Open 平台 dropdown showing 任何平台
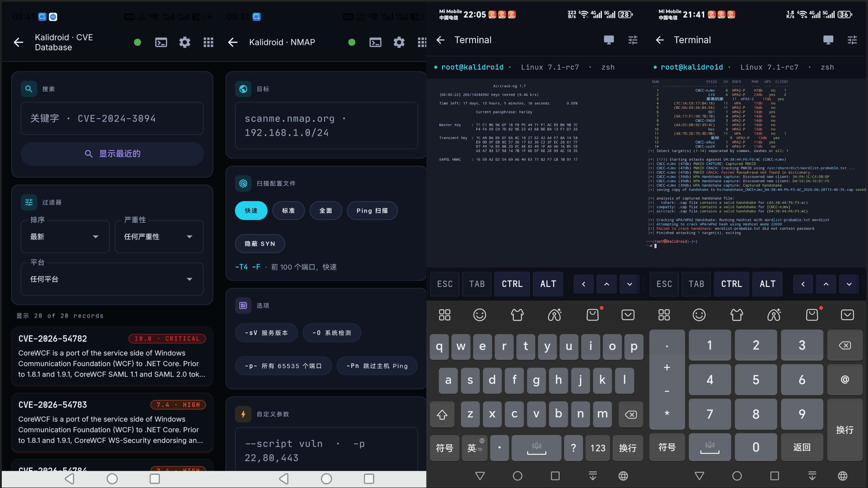Screen dimensions: 868x488 pyautogui.click(x=112, y=279)
